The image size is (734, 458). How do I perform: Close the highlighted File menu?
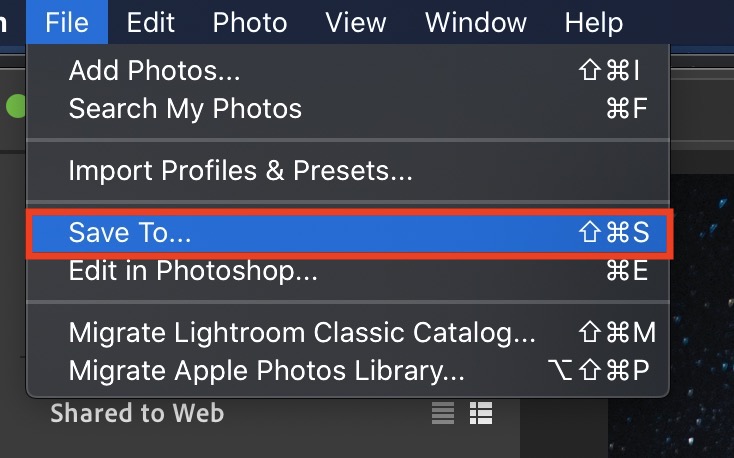pyautogui.click(x=67, y=22)
